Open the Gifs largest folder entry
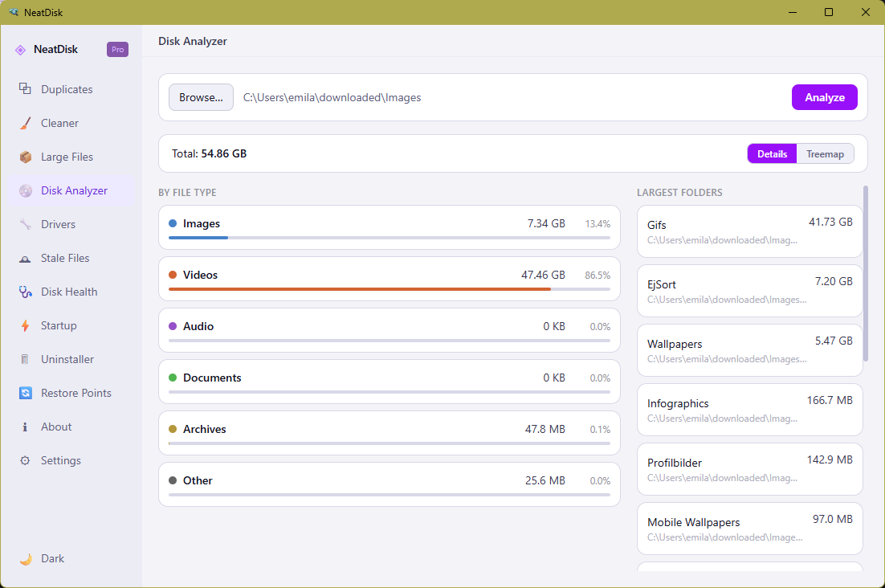This screenshot has height=588, width=885. coord(749,231)
